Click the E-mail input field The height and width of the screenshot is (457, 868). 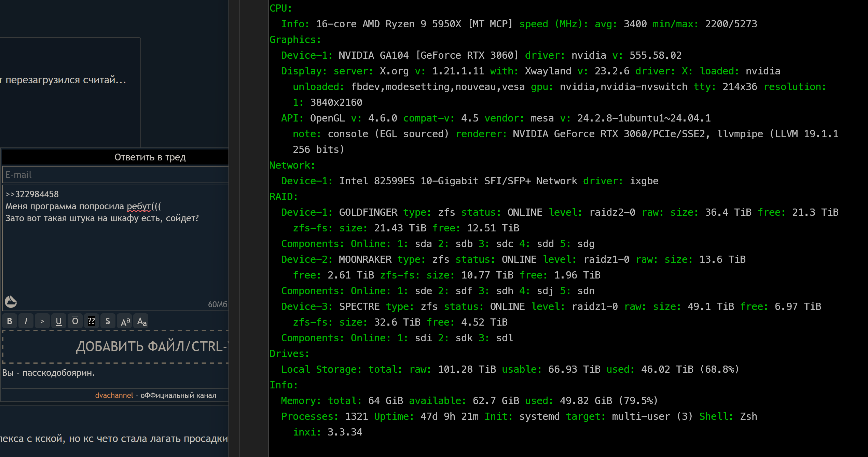115,175
